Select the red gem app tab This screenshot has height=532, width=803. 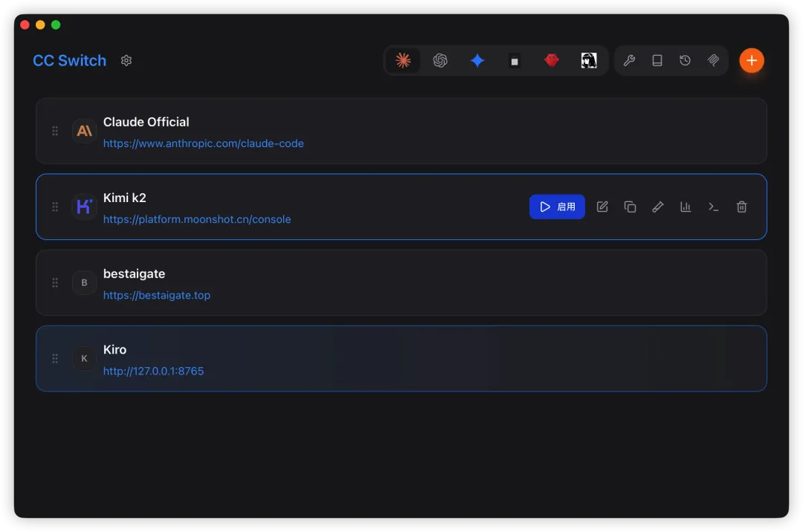click(552, 60)
